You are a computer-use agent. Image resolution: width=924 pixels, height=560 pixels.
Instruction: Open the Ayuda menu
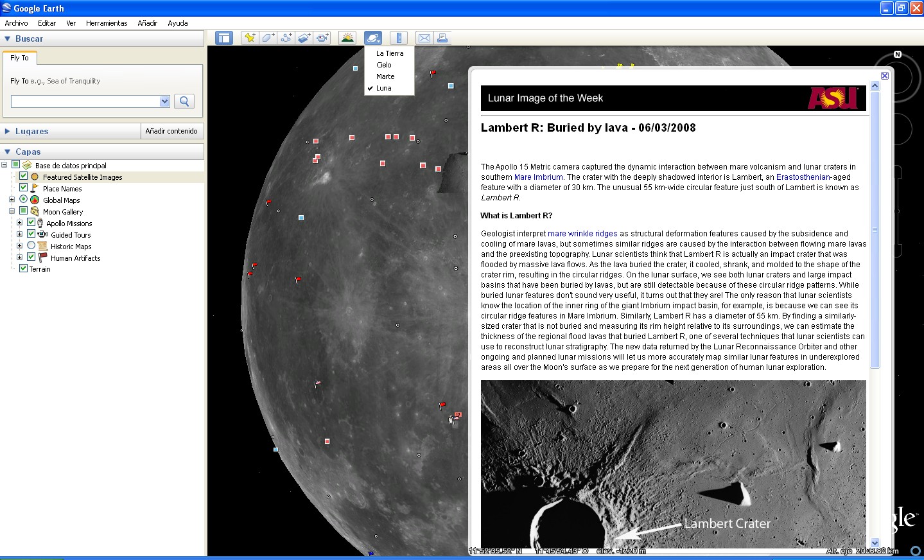coord(178,23)
